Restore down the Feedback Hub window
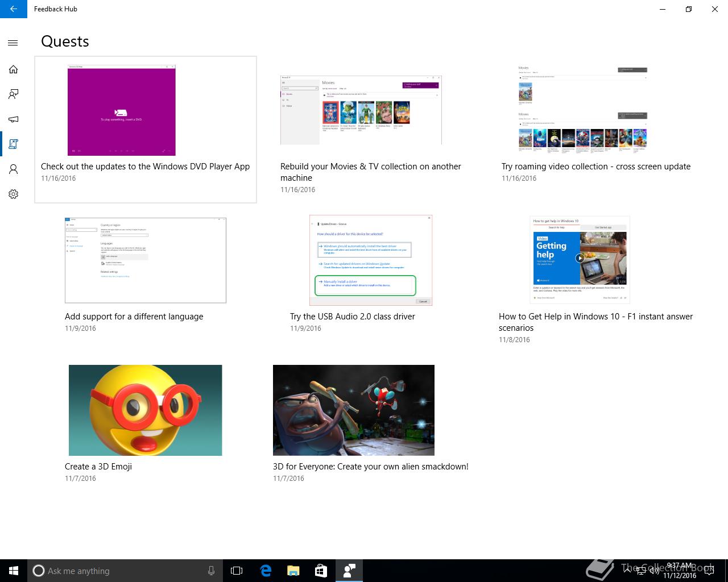Image resolution: width=728 pixels, height=582 pixels. tap(689, 9)
